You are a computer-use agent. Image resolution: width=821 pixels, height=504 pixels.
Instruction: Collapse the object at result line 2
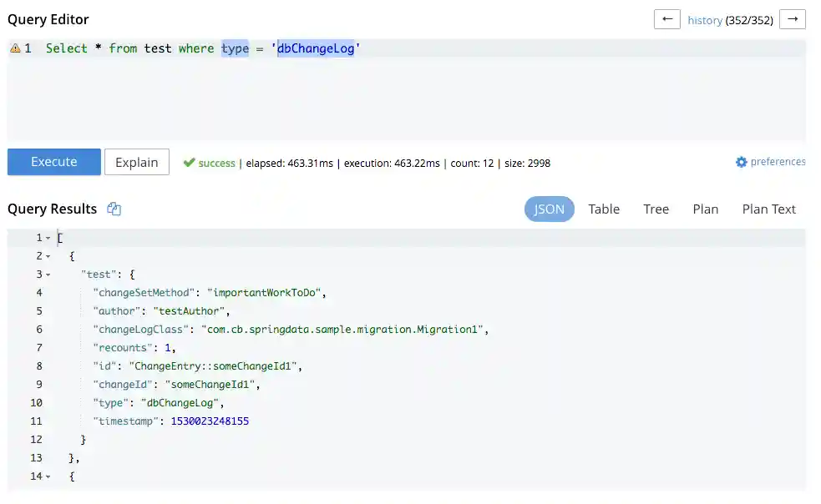tap(48, 256)
